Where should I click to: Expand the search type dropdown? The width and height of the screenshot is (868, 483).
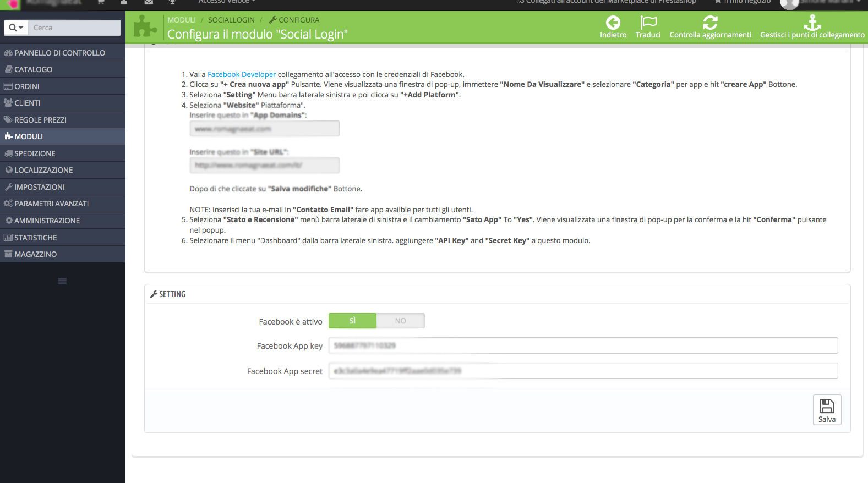coord(17,28)
